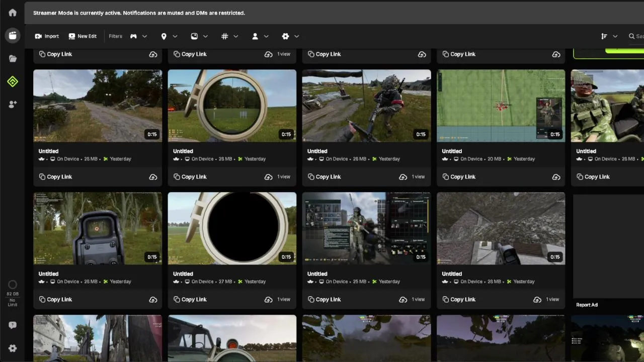The image size is (644, 362).
Task: Click the Import button
Action: pos(47,36)
